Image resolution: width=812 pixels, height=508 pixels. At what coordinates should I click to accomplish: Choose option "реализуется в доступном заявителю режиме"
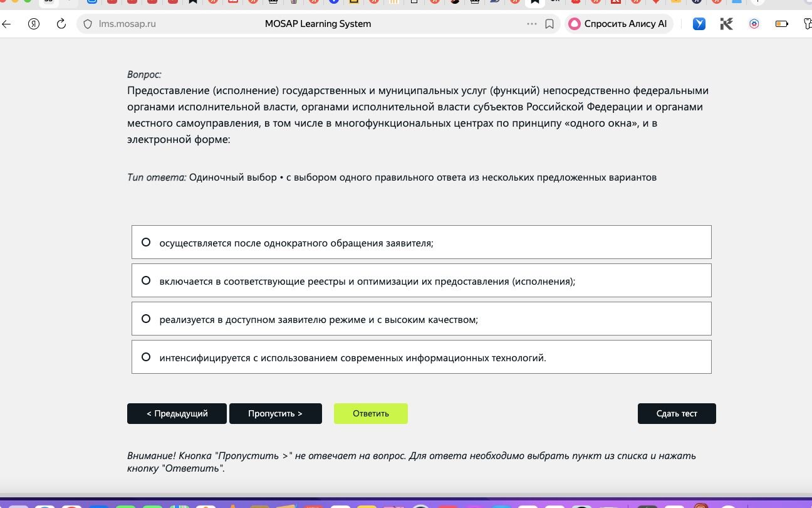[x=422, y=319]
